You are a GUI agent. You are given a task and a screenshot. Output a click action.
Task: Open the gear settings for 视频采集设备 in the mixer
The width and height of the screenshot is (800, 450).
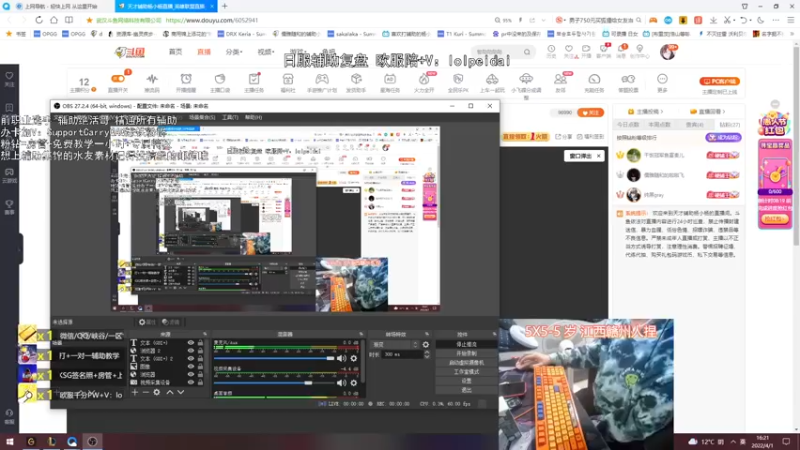pos(353,383)
